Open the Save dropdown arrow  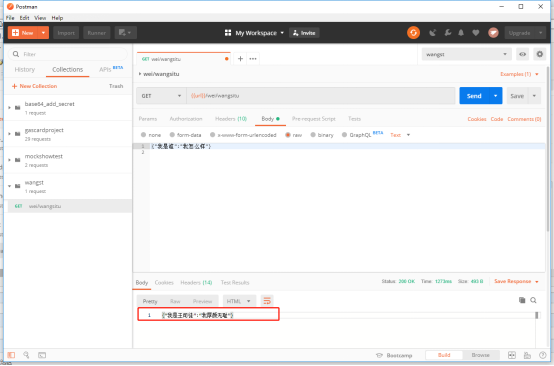pos(534,96)
